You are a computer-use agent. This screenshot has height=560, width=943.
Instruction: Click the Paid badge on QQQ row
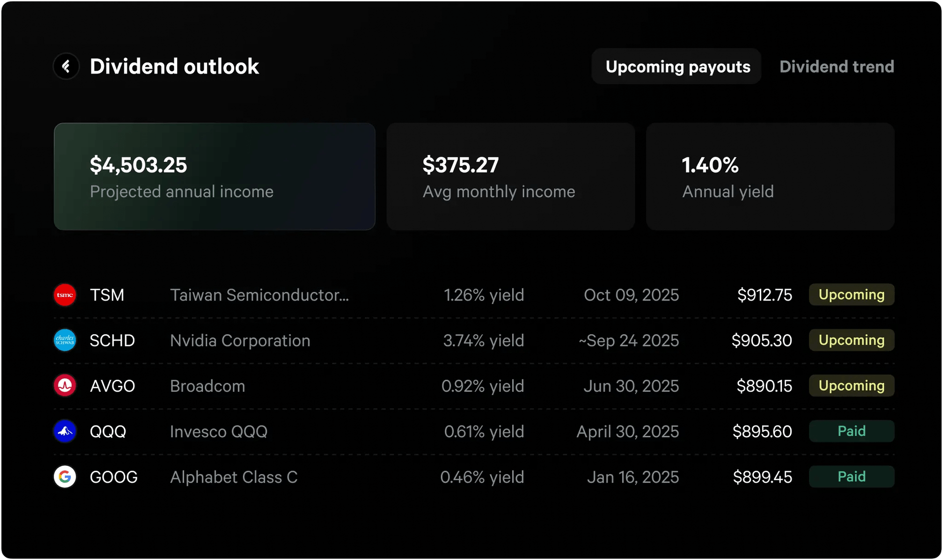coord(851,431)
